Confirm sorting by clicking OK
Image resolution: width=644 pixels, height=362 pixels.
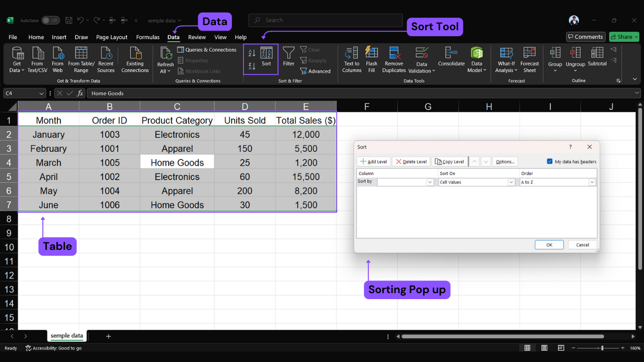549,244
